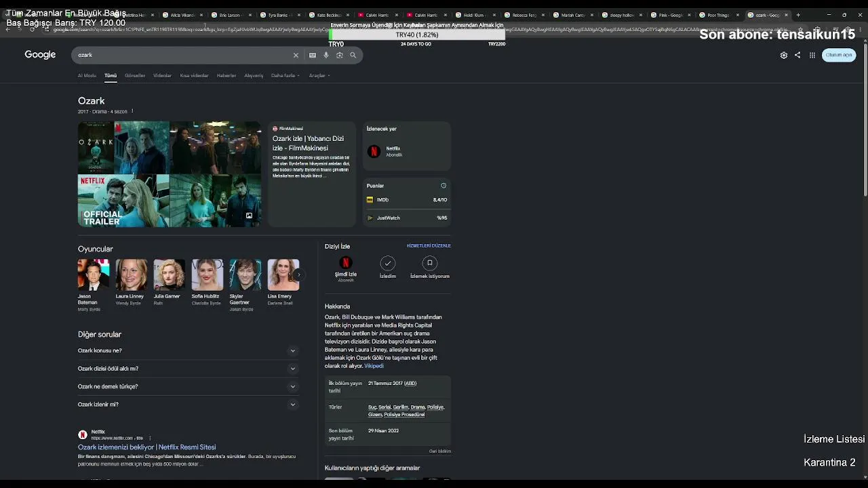Open the Official Trailer thumbnail
The height and width of the screenshot is (488, 868).
[x=123, y=201]
